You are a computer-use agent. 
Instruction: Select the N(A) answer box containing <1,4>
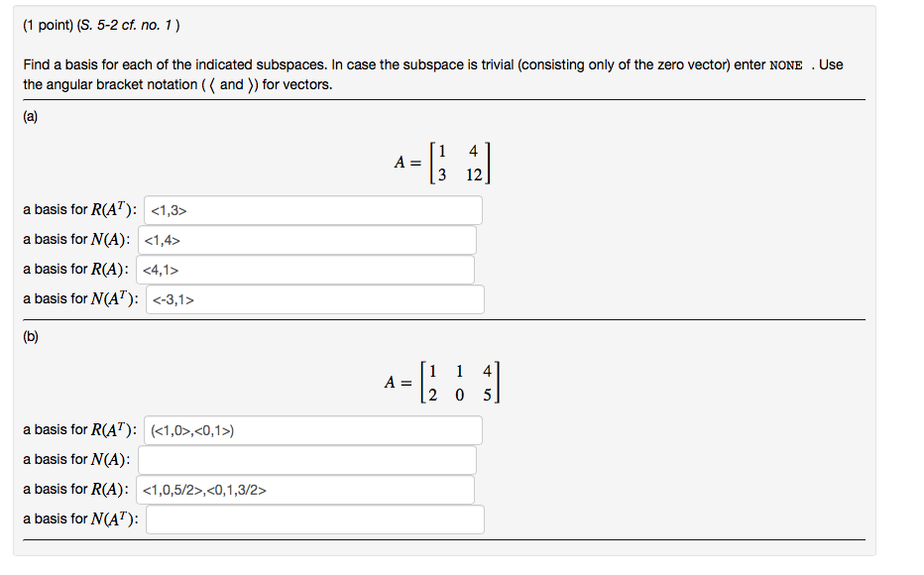[307, 239]
